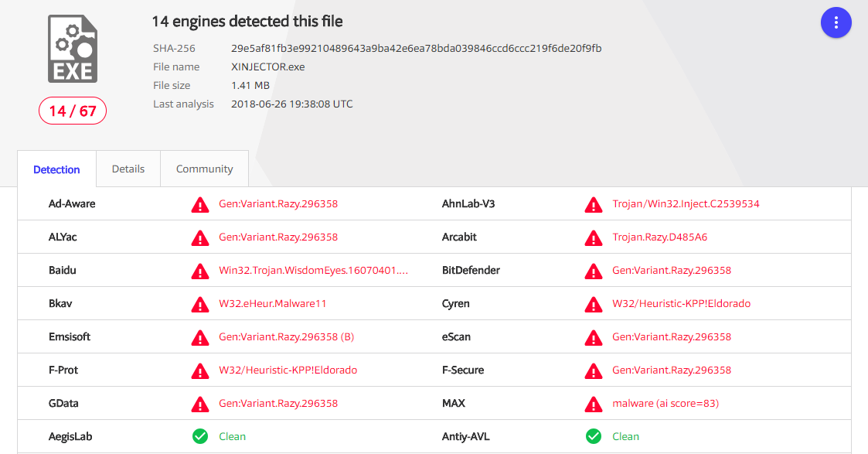Click the 14 / 67 detection ratio badge
868x454 pixels.
(73, 111)
